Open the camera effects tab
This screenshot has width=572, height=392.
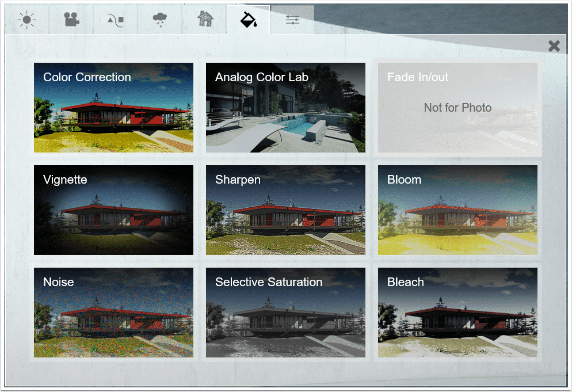(x=71, y=20)
